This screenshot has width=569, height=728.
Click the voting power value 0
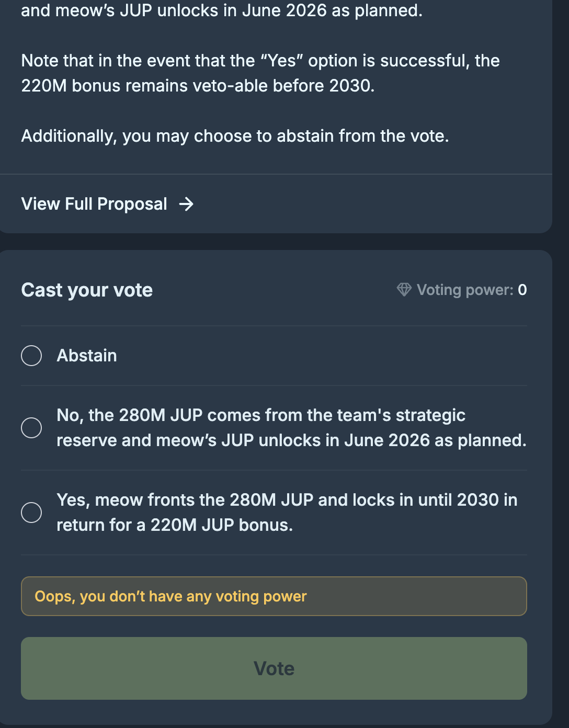click(522, 290)
